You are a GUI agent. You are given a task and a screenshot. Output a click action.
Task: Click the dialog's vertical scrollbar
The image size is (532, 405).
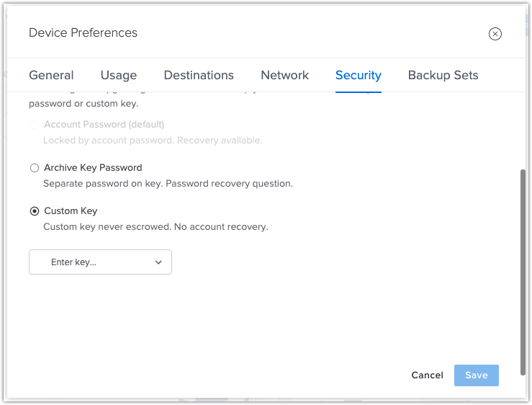pos(523,272)
